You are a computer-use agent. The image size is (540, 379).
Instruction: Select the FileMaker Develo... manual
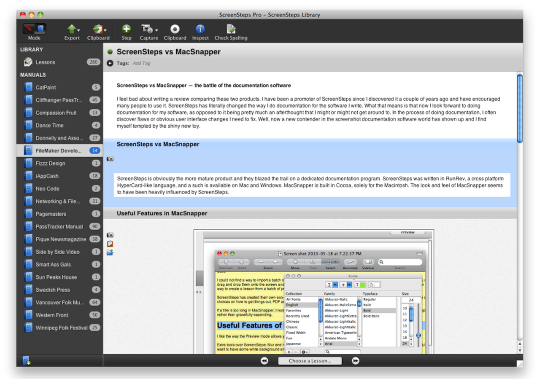pyautogui.click(x=59, y=151)
